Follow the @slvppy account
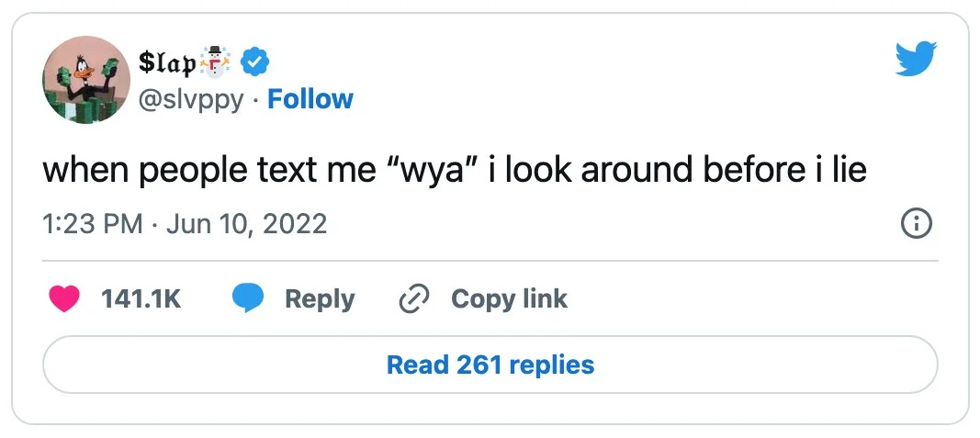The width and height of the screenshot is (980, 438). pyautogui.click(x=310, y=98)
